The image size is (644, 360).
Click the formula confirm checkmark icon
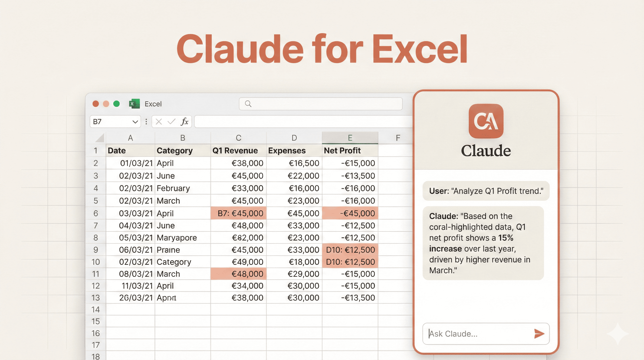[172, 122]
